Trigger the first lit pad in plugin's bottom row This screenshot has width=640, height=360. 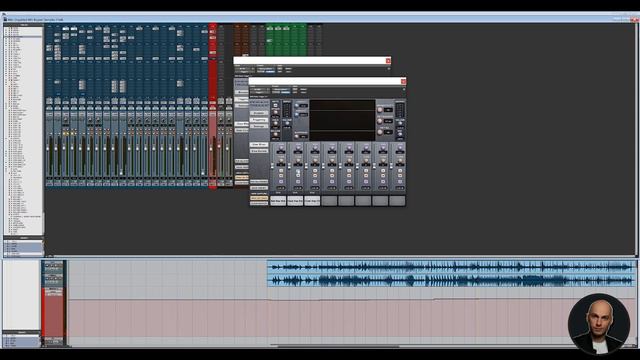tap(278, 201)
